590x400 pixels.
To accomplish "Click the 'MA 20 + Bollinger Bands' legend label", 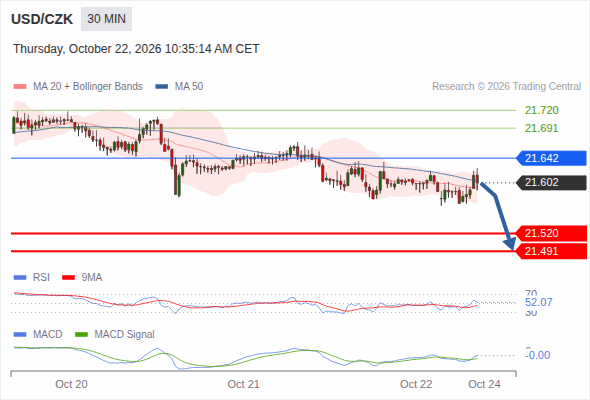I will (x=88, y=87).
